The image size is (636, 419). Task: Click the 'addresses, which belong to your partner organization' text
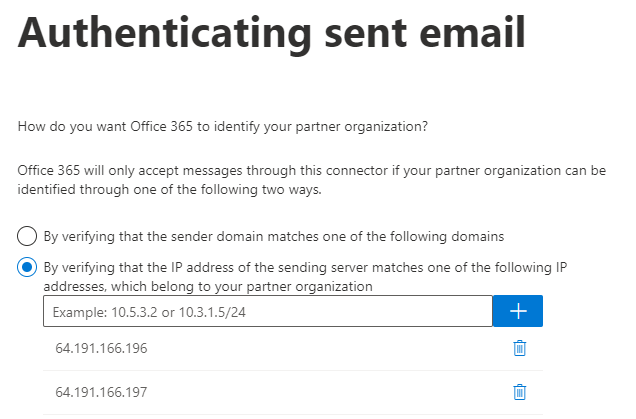pyautogui.click(x=208, y=286)
